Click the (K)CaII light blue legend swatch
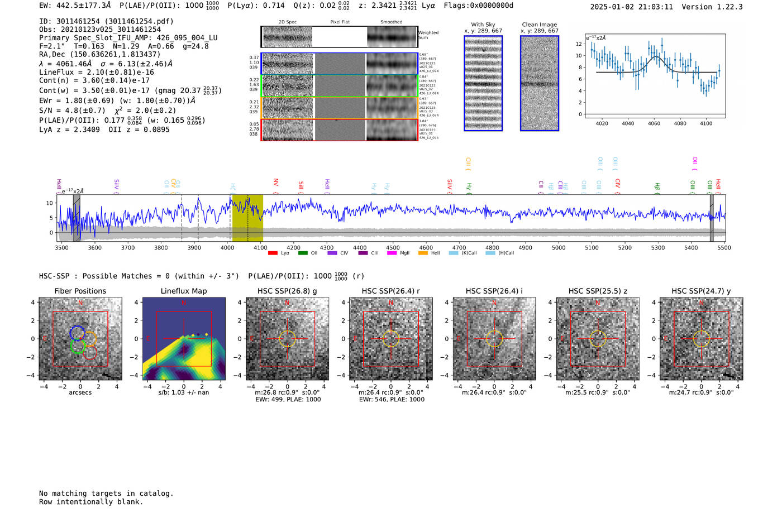Image resolution: width=782 pixels, height=532 pixels. coord(454,253)
